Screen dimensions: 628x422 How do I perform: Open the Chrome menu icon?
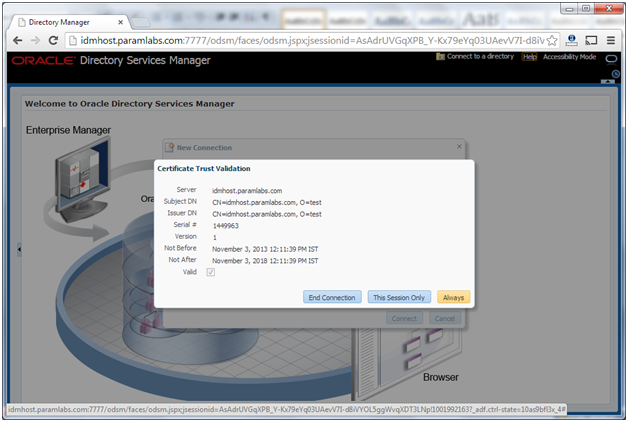pos(611,40)
